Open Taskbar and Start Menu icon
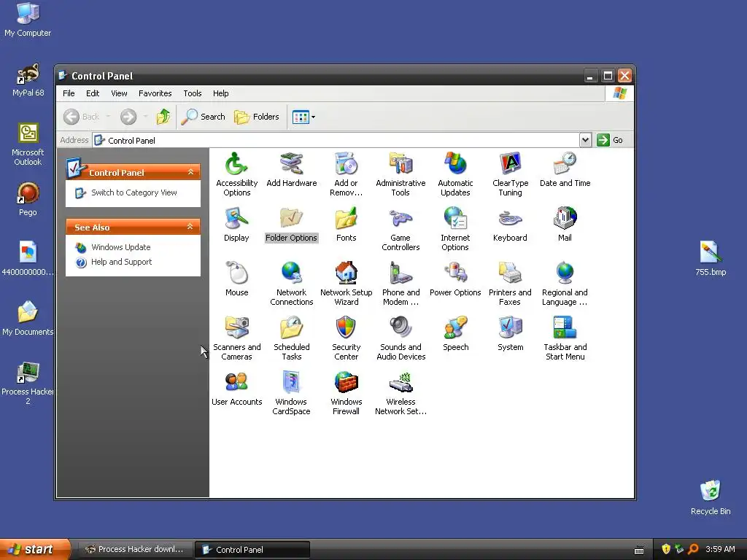Screen dimensions: 747x560 click(565, 329)
